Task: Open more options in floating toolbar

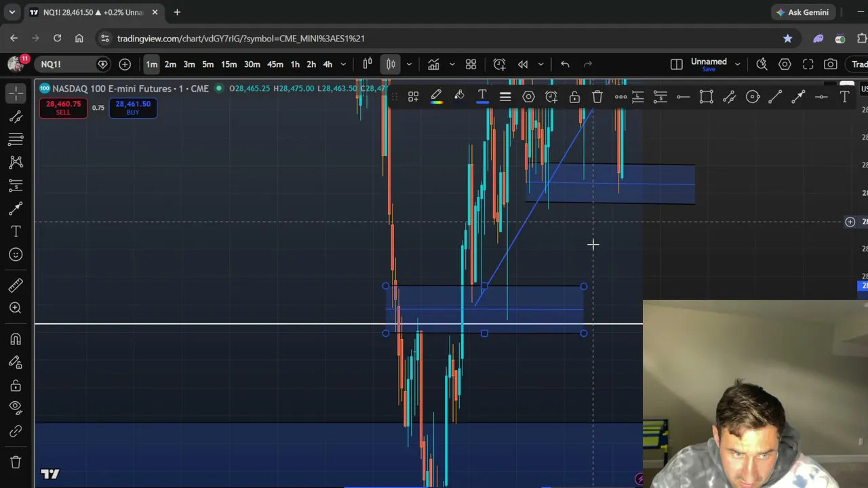Action: tap(620, 97)
